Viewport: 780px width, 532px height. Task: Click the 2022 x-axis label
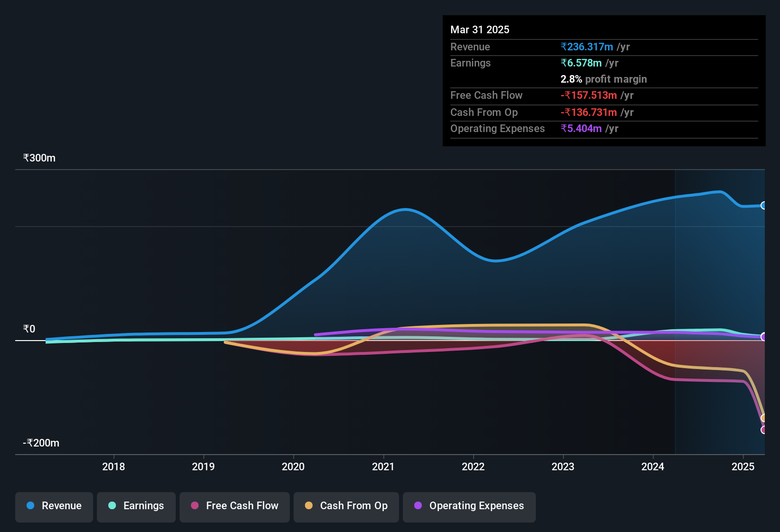tap(473, 467)
